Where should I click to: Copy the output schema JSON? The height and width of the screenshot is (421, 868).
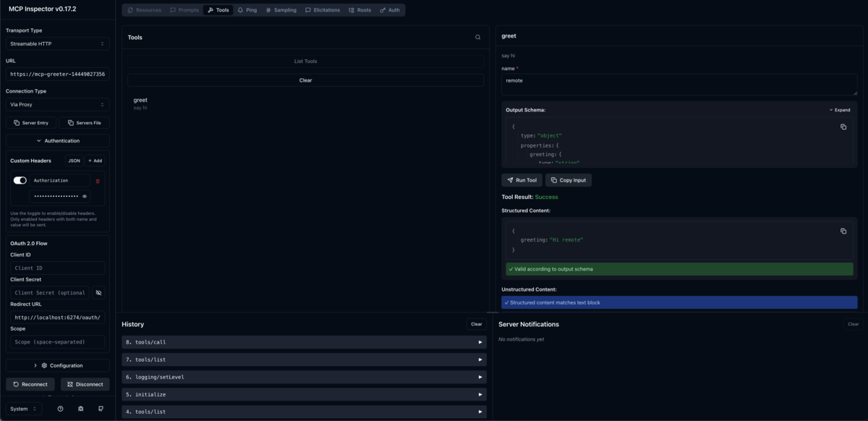843,127
